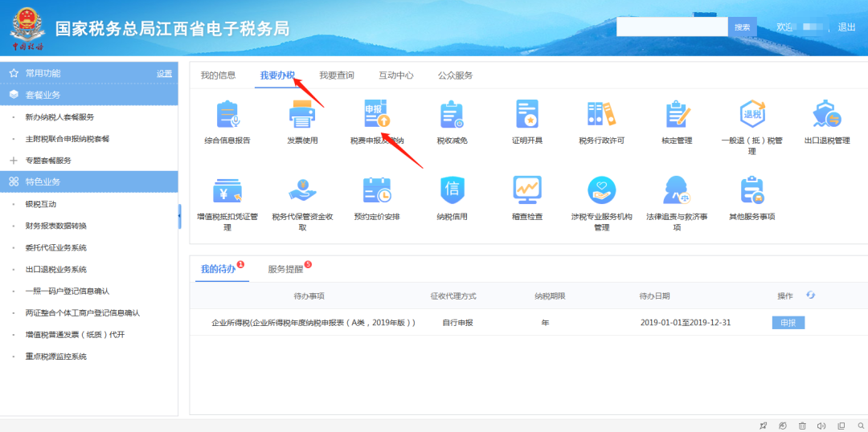Click the 申报 button for 企业所得税

[x=788, y=323]
